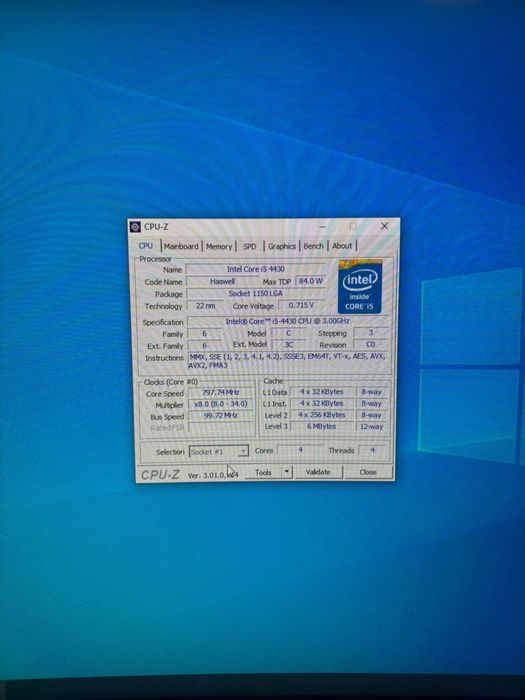Open the Socket #1 selection combo box
The width and height of the screenshot is (525, 700).
coord(219,451)
